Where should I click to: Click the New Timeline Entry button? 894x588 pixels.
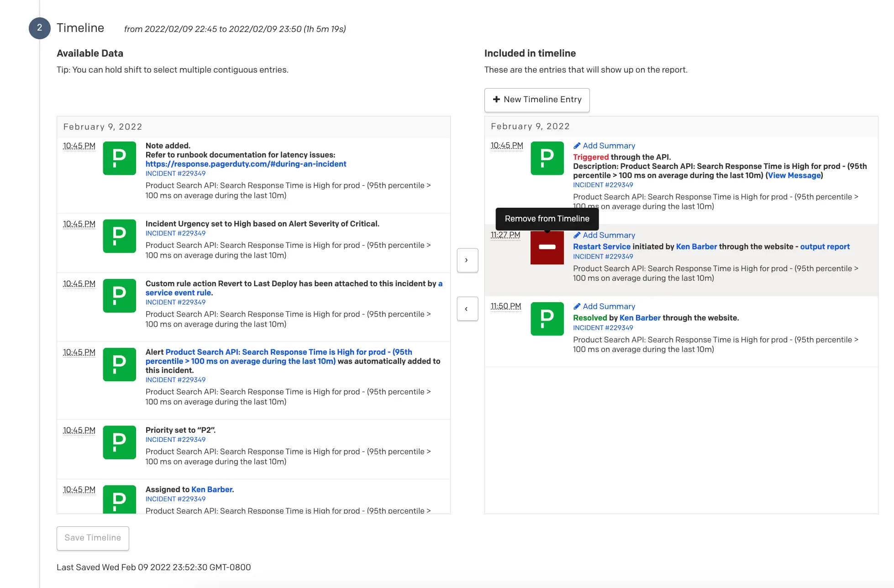coord(536,100)
